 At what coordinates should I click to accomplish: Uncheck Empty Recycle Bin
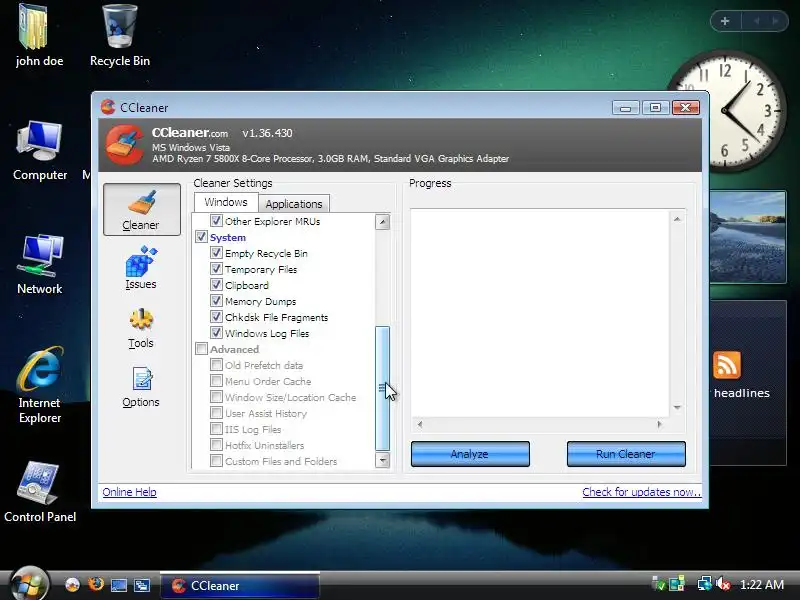[x=216, y=253]
